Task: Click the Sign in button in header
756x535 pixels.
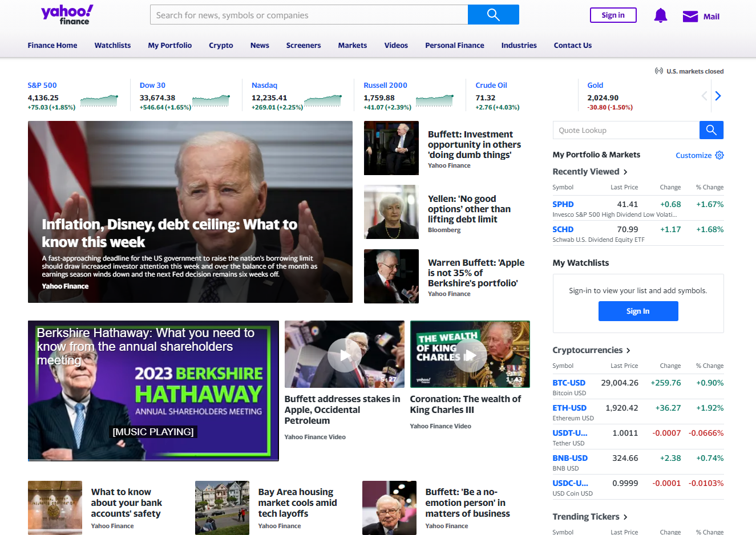Action: [x=613, y=15]
